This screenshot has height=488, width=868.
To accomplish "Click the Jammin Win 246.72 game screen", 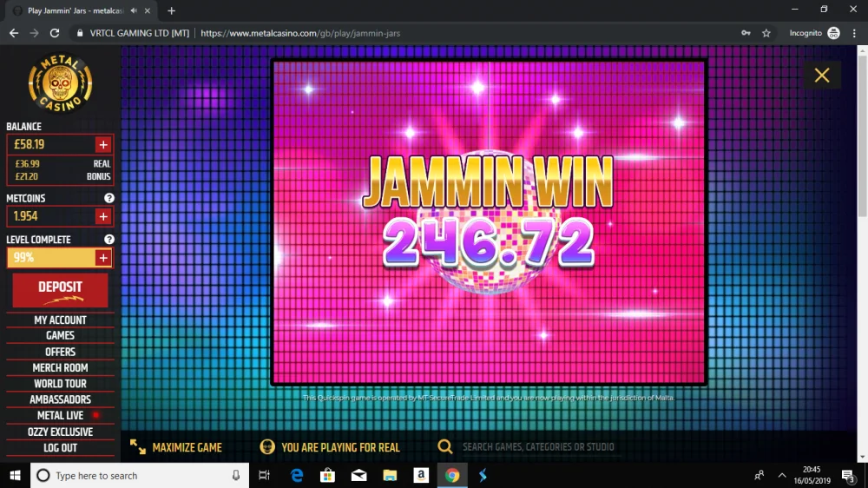I will tap(489, 222).
